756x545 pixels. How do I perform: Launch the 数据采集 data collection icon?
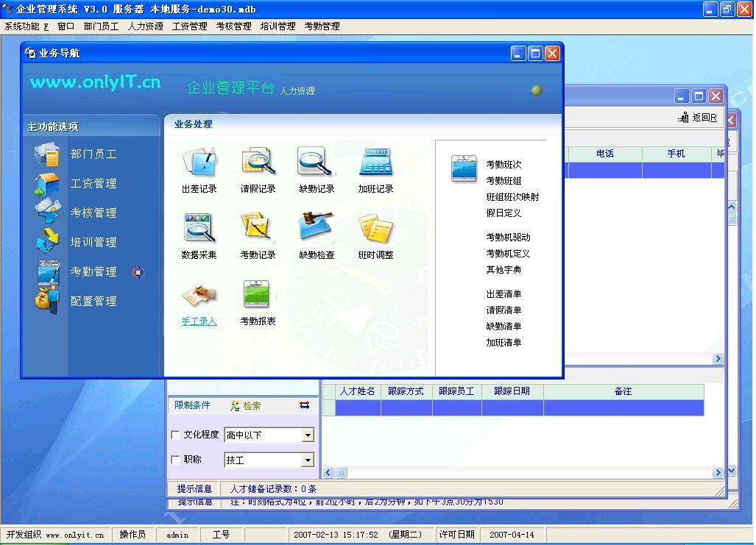(199, 229)
